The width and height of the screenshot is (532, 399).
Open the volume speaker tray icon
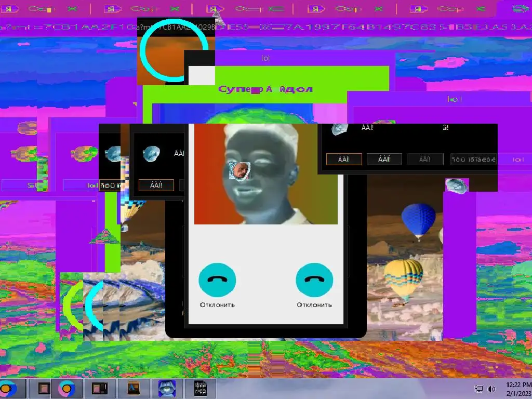491,389
